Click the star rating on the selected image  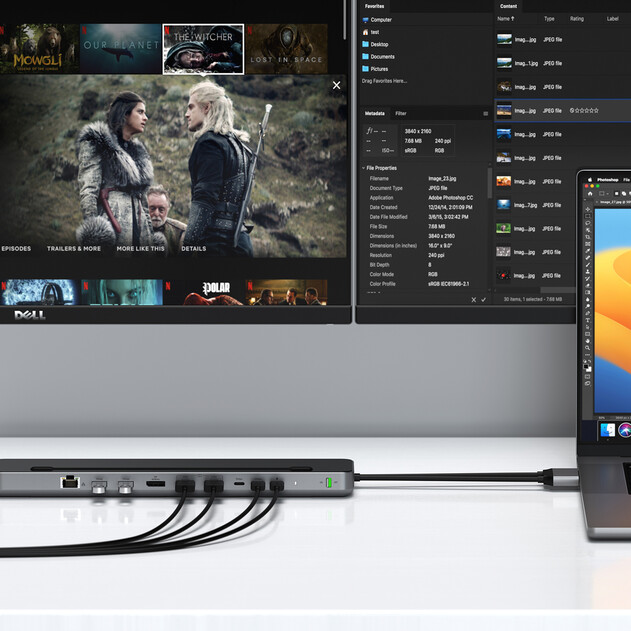(x=584, y=111)
